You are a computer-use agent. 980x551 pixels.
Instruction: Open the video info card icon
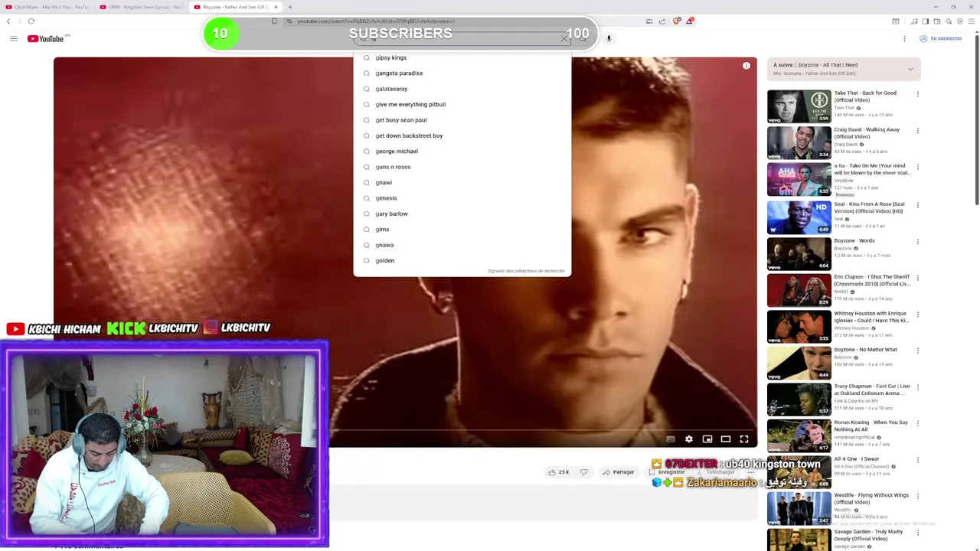746,66
